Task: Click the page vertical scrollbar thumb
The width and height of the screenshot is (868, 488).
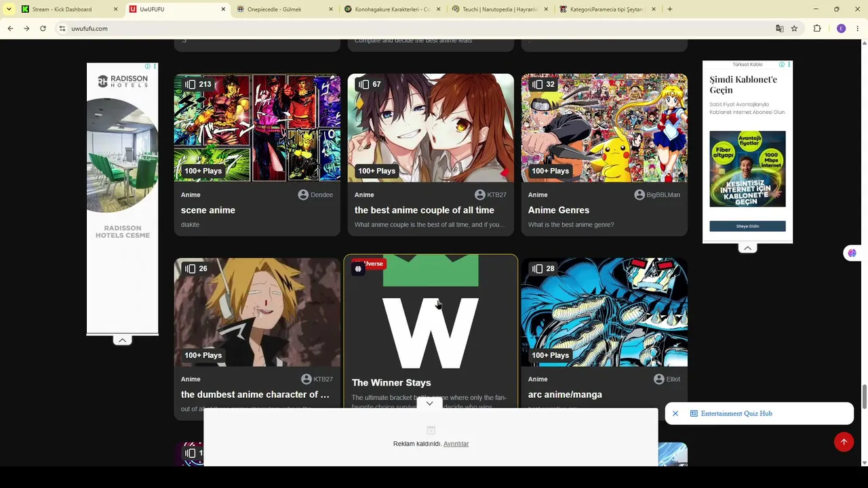Action: coord(864,397)
